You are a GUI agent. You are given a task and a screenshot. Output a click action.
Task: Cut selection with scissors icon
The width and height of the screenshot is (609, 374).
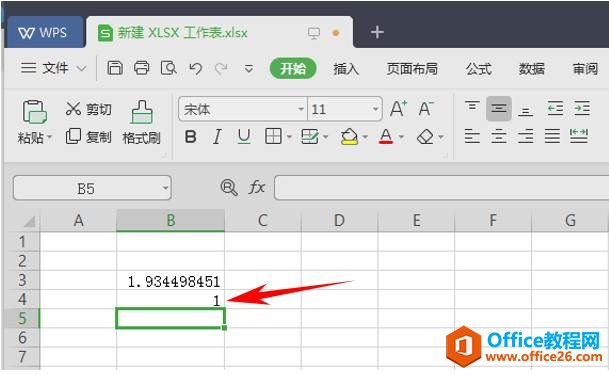pos(73,109)
